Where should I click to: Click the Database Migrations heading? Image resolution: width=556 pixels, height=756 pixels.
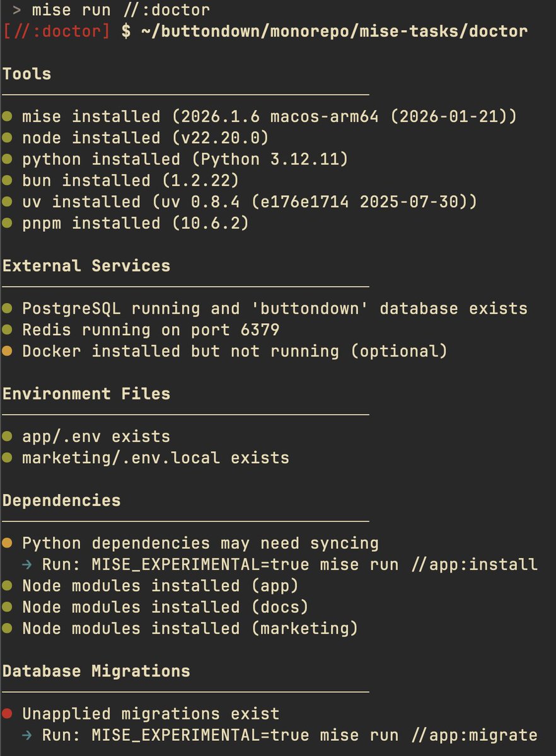[x=96, y=671]
